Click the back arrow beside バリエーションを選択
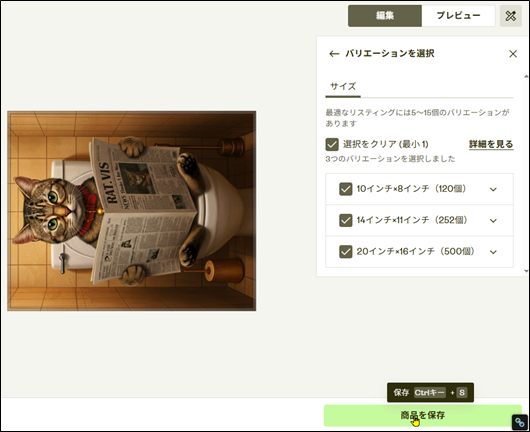 (x=334, y=54)
